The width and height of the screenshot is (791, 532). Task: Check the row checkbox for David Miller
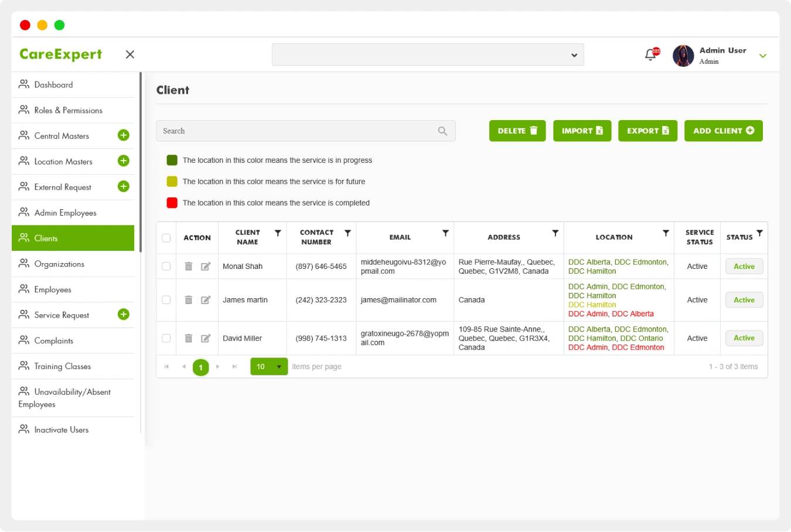tap(166, 338)
